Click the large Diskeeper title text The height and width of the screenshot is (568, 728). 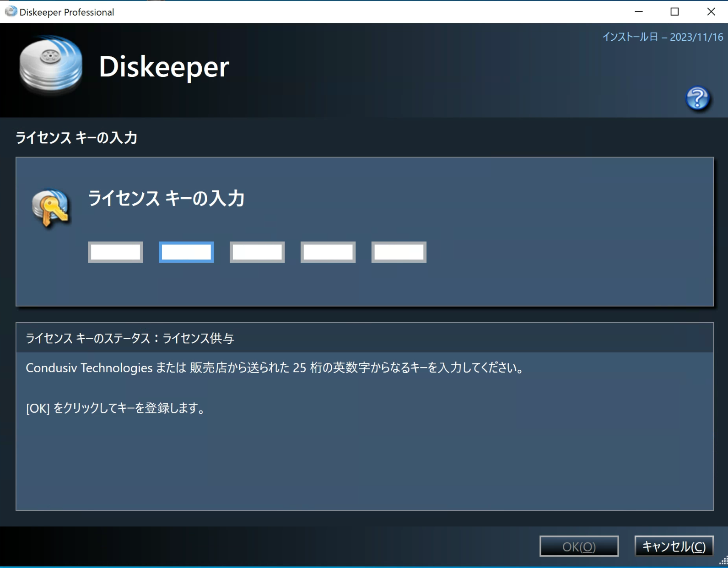164,67
